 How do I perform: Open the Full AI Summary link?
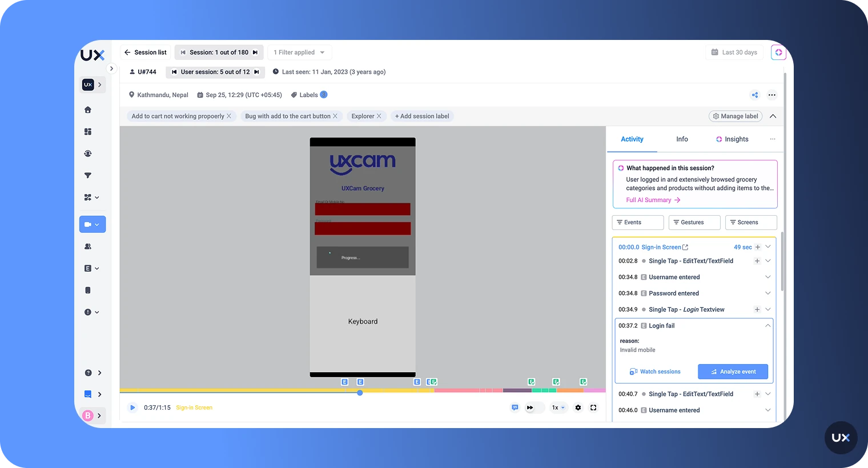pyautogui.click(x=653, y=200)
